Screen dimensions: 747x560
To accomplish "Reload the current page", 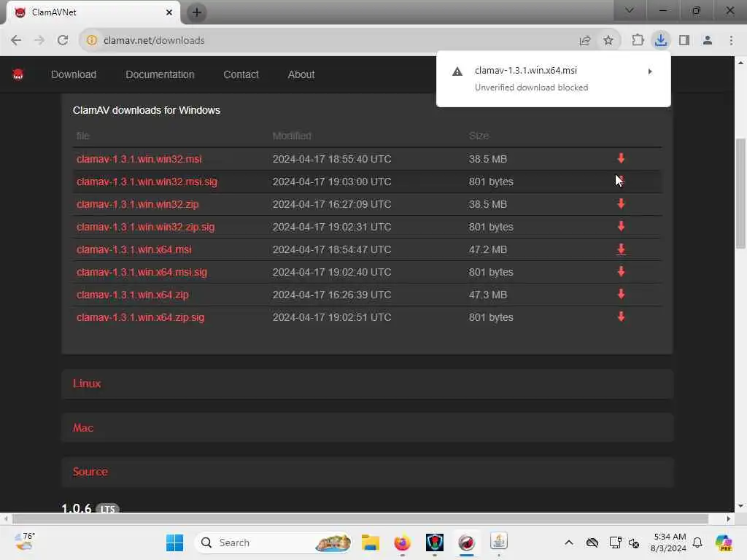I will (63, 41).
